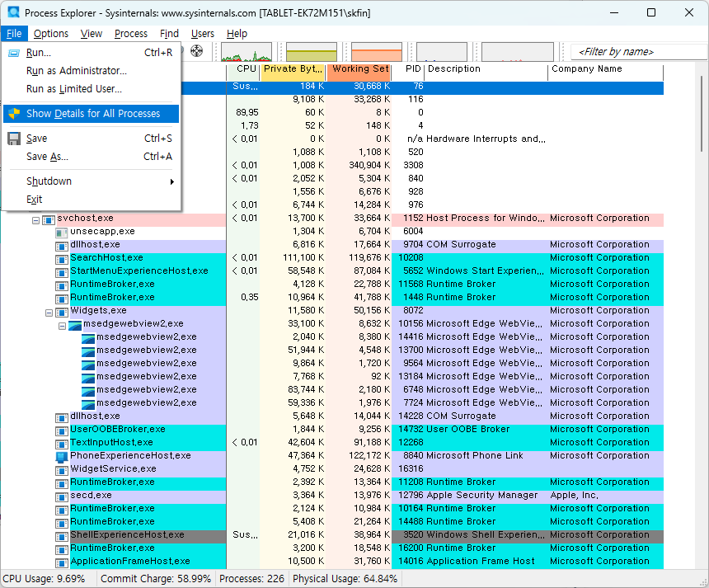Click the svchost.exe process icon
Image resolution: width=709 pixels, height=588 pixels.
pos(49,220)
